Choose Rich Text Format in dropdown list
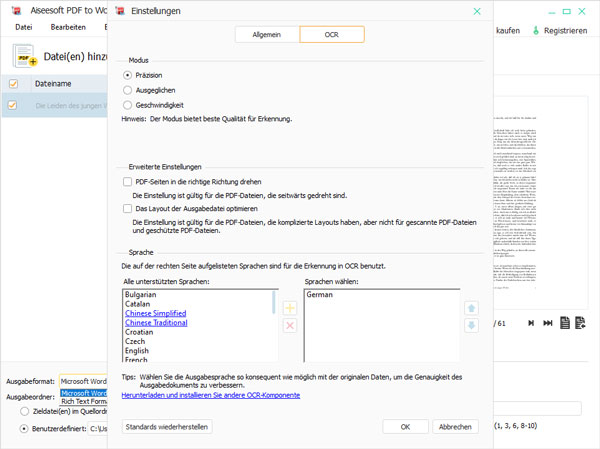 coord(84,402)
